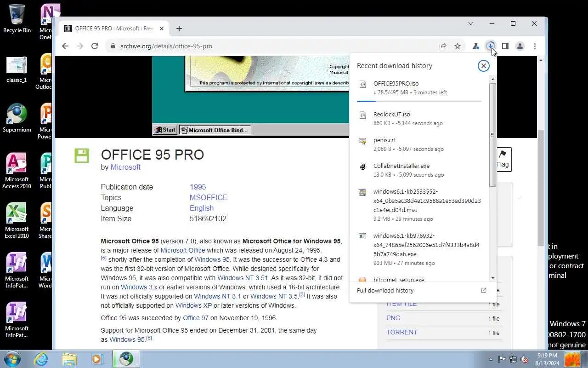Click the OFFICE95PRO.iso download progress bar
The image size is (588, 368).
pyautogui.click(x=419, y=101)
